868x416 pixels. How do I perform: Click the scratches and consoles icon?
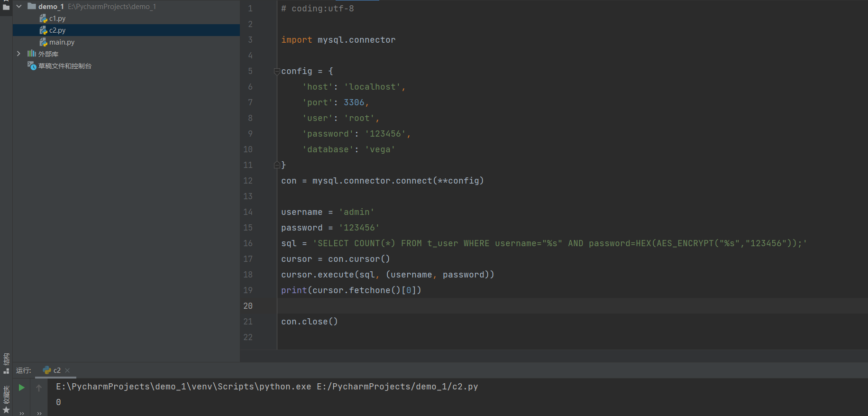coord(32,65)
